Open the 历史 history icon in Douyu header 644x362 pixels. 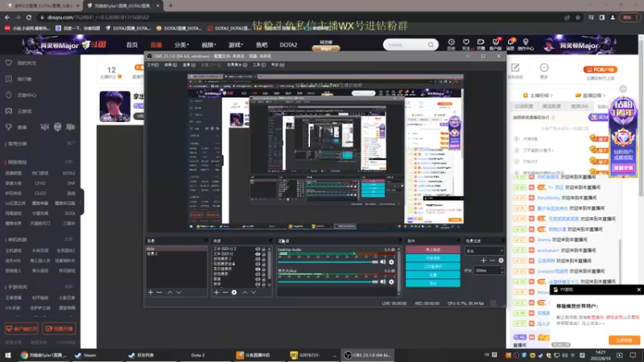[x=451, y=43]
